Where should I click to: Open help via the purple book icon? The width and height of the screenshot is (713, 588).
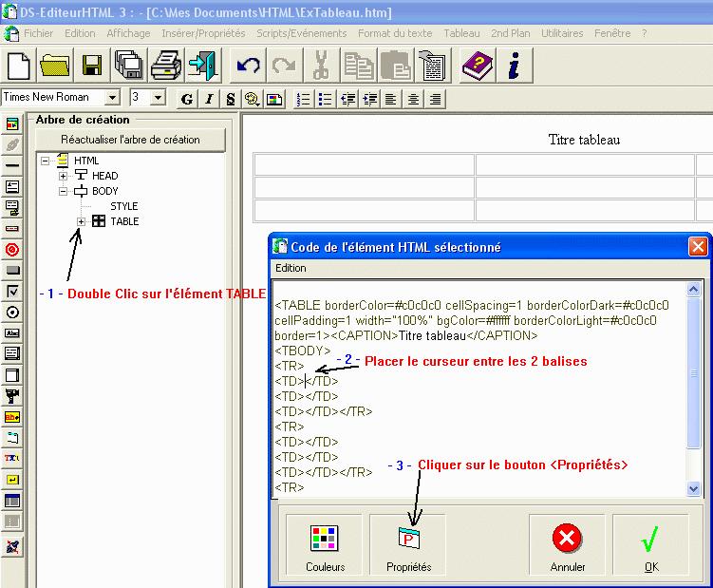477,66
